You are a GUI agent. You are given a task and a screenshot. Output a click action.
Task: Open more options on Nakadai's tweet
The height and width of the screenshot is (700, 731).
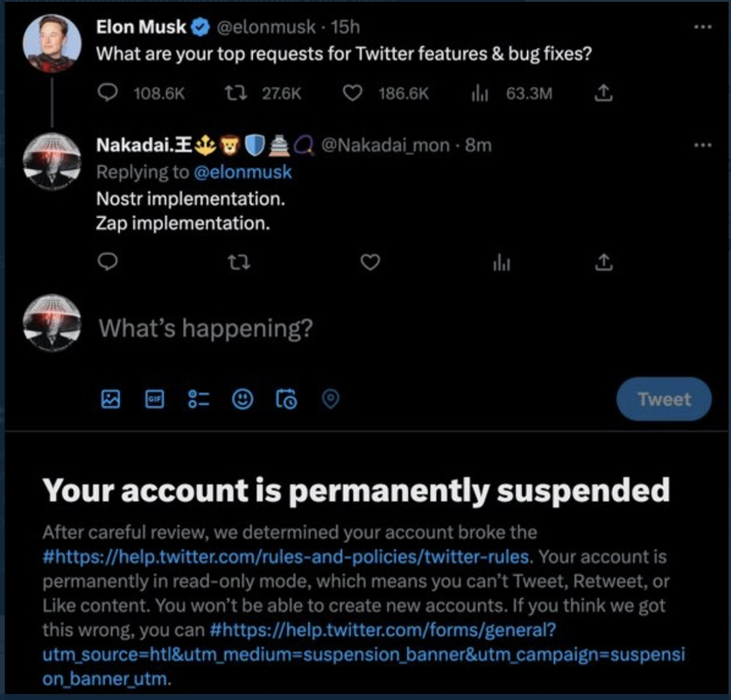coord(702,144)
